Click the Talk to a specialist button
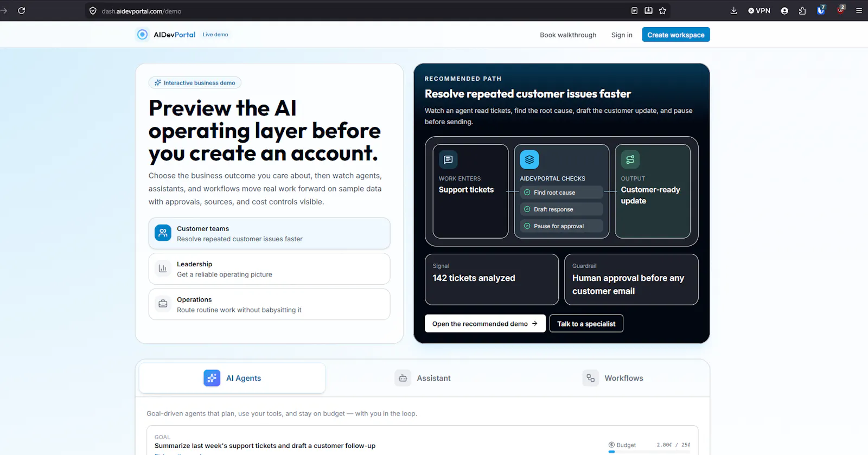Screen dimensions: 868x455 coord(586,324)
